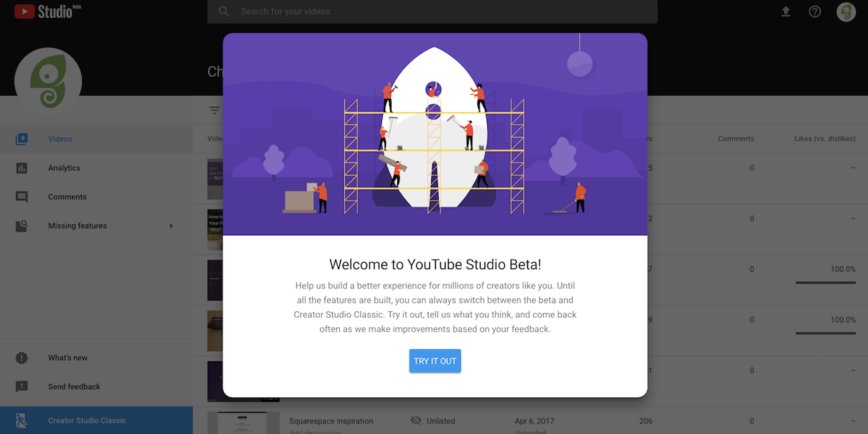868x434 pixels.
Task: Click the Apr 6, 2017 date cell
Action: click(535, 421)
